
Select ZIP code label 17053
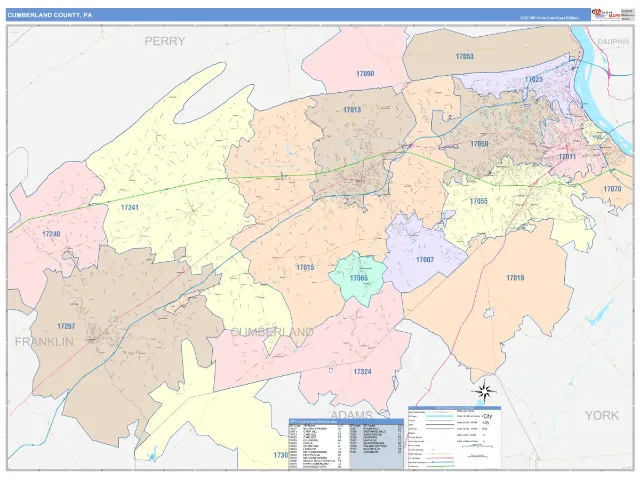click(x=464, y=56)
